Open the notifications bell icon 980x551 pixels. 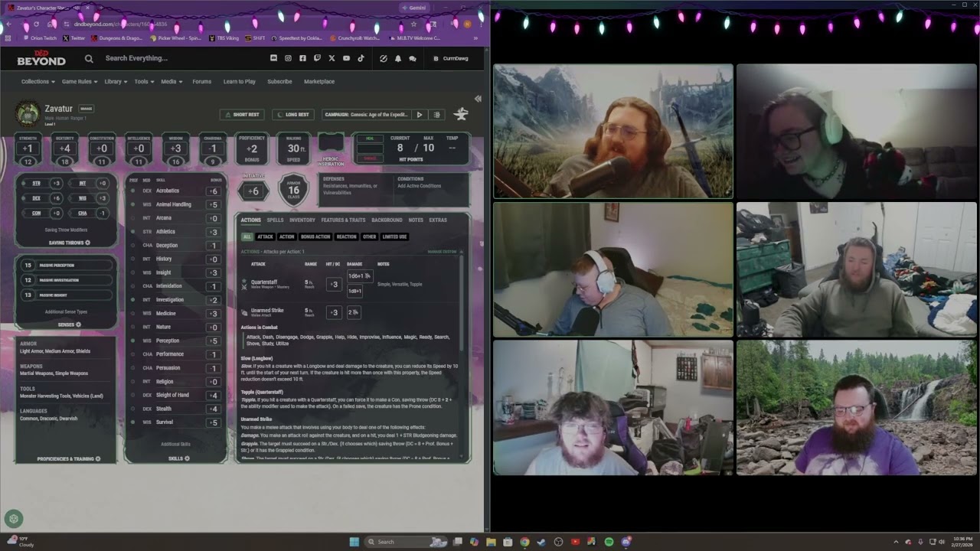click(398, 58)
